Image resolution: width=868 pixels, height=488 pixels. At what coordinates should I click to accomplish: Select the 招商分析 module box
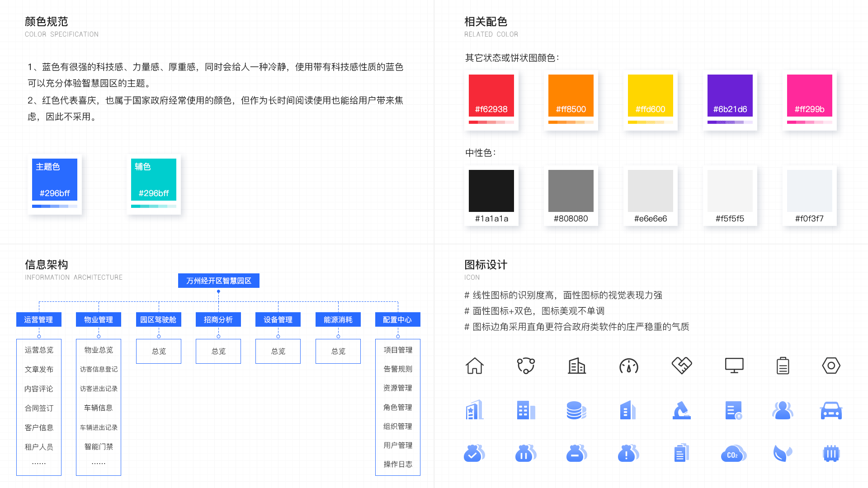click(218, 319)
